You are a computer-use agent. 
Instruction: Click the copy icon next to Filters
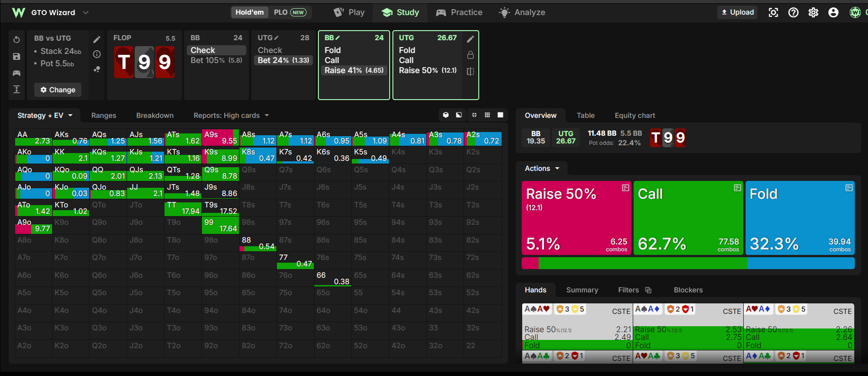coord(648,290)
